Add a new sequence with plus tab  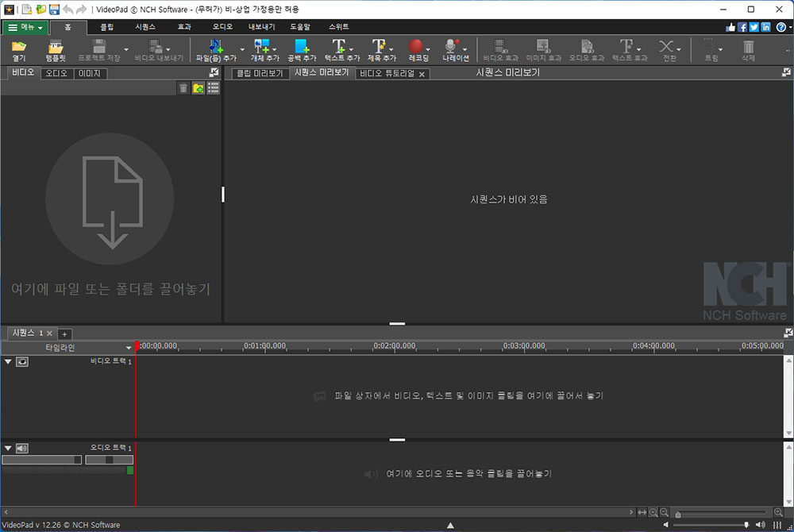coord(64,334)
